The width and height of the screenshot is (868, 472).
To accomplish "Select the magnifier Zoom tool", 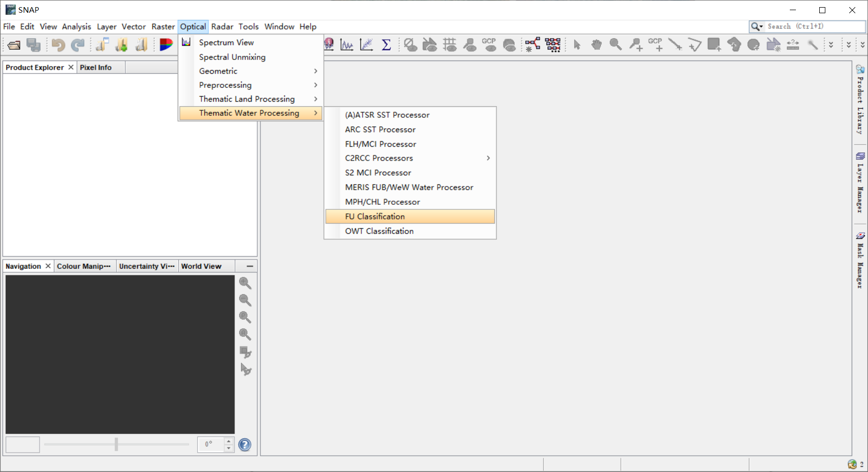I will [616, 45].
